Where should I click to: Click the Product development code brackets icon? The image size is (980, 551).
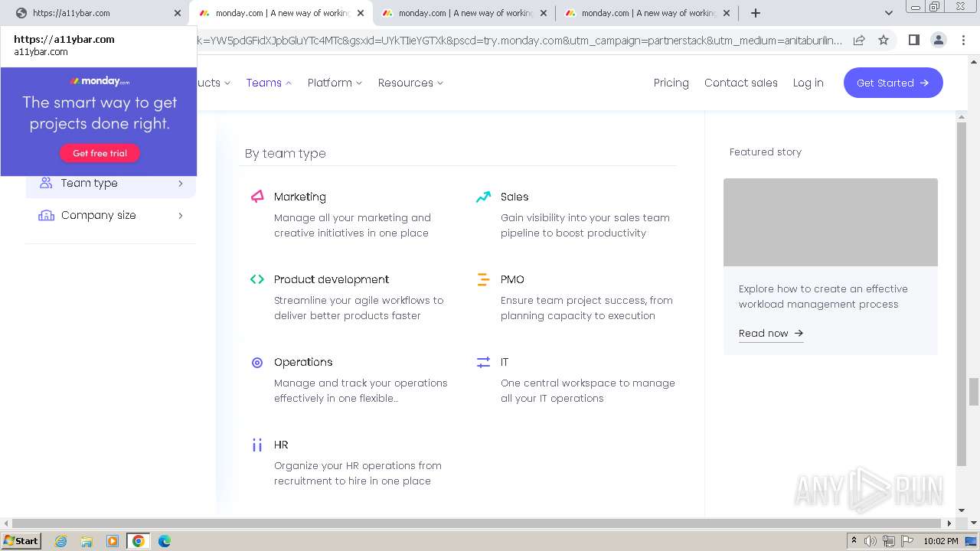(x=257, y=279)
